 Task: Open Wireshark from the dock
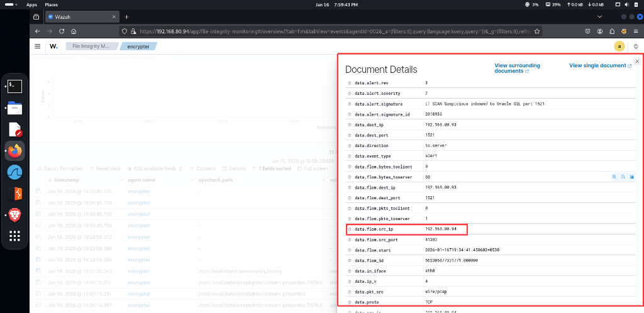(15, 173)
